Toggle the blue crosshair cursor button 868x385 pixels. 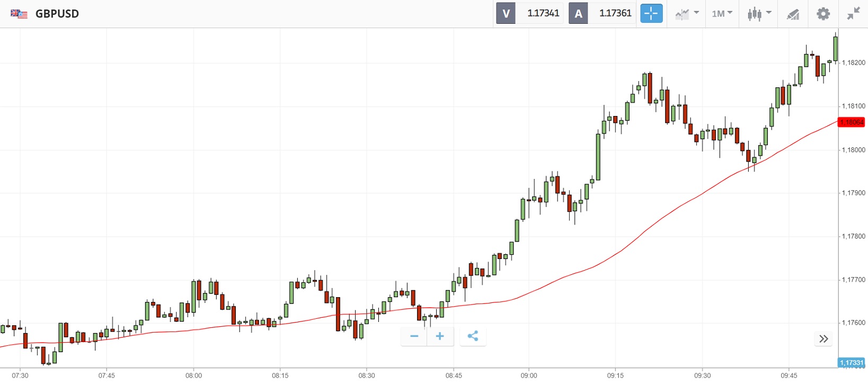[x=651, y=14]
